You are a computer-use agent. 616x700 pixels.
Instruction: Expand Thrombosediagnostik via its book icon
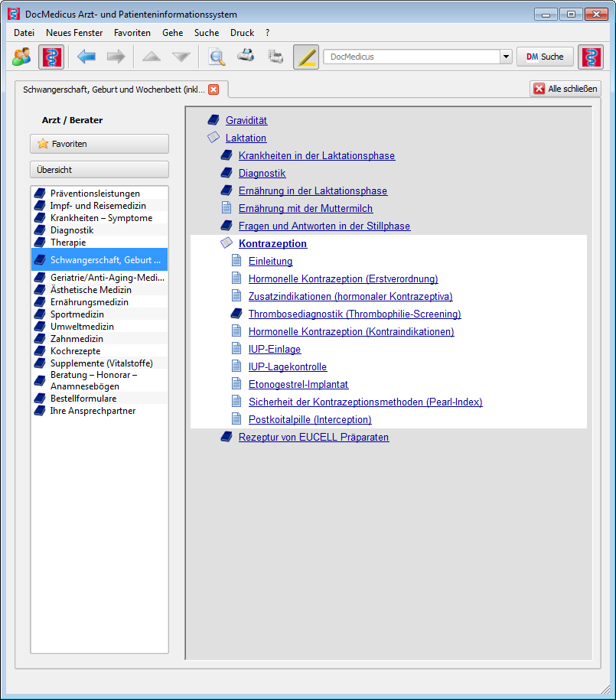[x=236, y=314]
